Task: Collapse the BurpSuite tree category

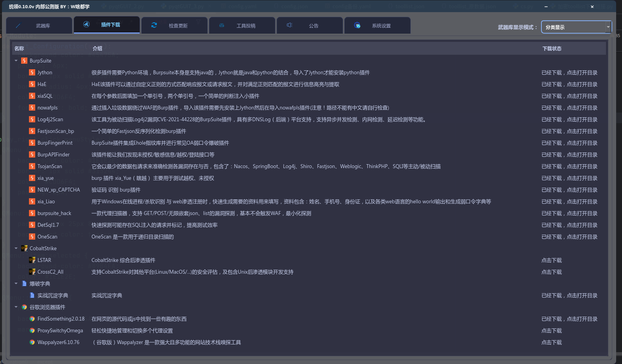Action: click(16, 61)
